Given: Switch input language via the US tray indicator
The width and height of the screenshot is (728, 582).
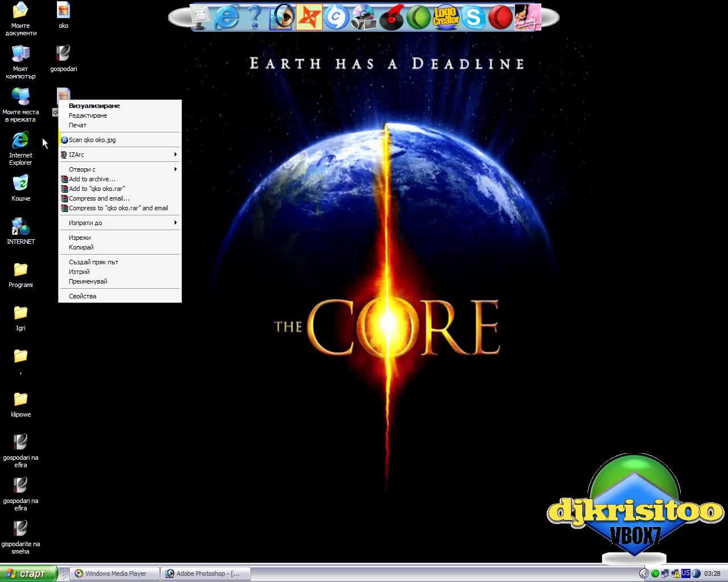Looking at the screenshot, I should tap(686, 573).
